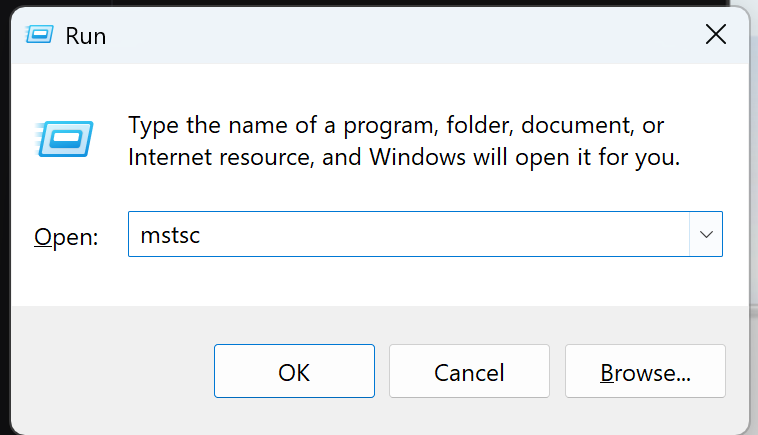The width and height of the screenshot is (758, 435).
Task: Dismiss the dialog using Cancel button
Action: [469, 371]
